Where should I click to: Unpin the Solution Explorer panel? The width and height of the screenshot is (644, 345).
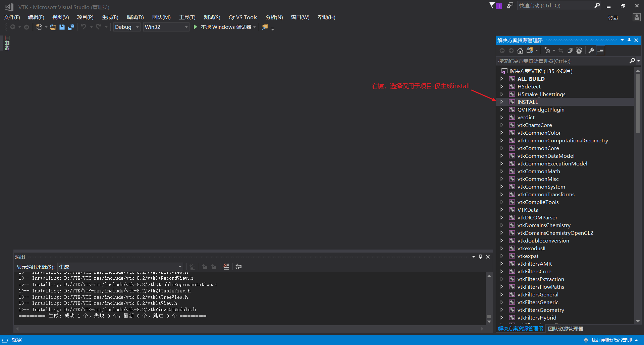tap(629, 40)
